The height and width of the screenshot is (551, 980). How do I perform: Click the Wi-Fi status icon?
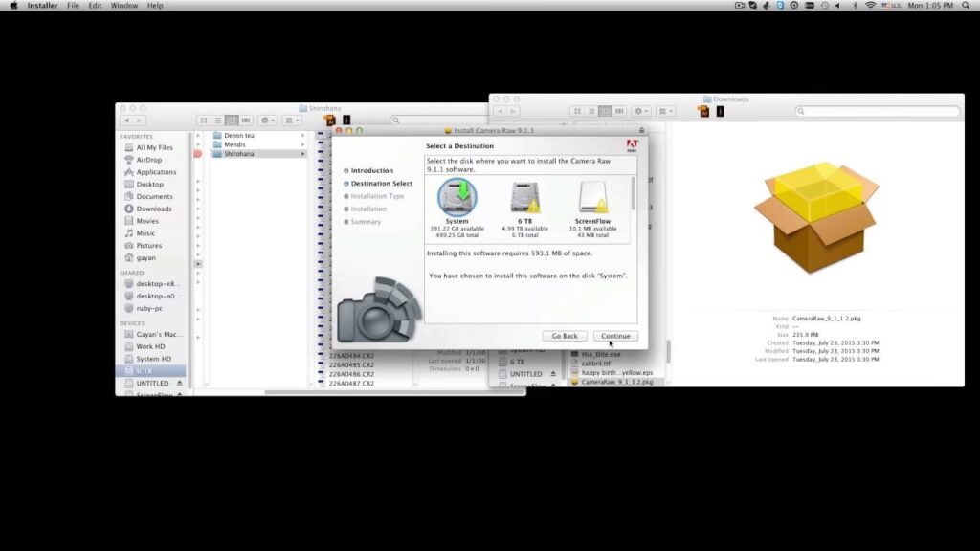click(870, 6)
